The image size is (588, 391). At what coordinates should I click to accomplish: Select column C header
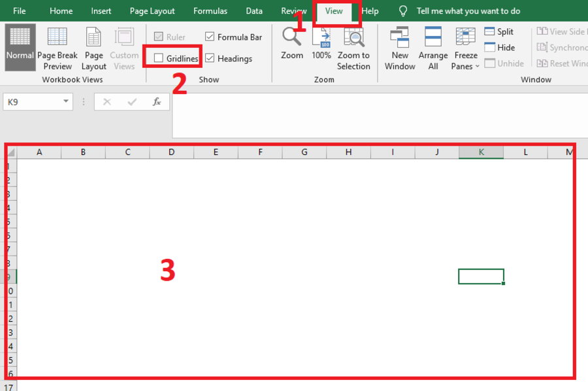pyautogui.click(x=127, y=152)
